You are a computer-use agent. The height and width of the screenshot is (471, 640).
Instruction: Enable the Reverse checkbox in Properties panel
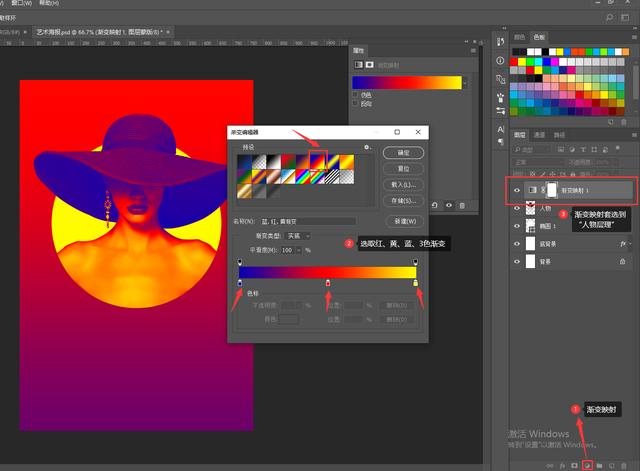355,104
